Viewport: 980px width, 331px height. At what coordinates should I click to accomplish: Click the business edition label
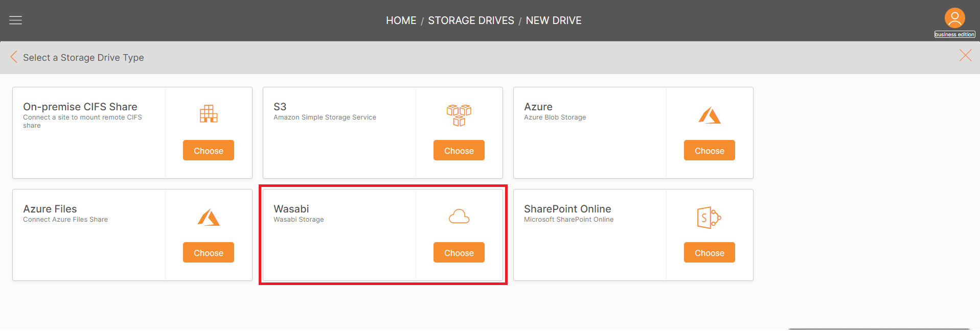[x=954, y=35]
